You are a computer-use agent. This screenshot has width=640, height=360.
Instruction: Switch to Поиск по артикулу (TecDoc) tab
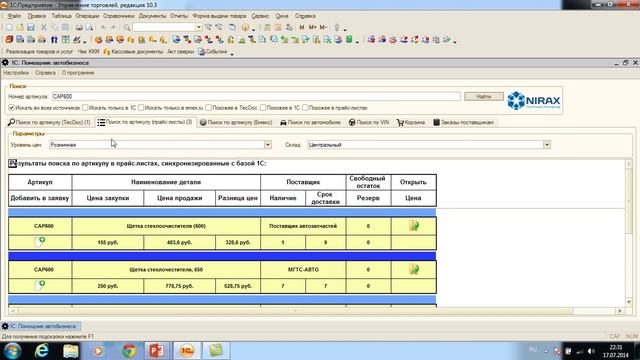[49, 122]
